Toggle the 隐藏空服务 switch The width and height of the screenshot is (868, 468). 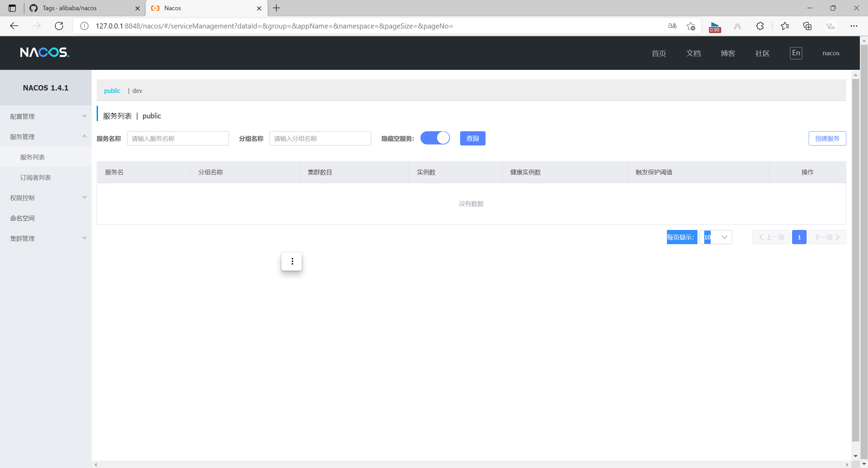click(x=435, y=138)
